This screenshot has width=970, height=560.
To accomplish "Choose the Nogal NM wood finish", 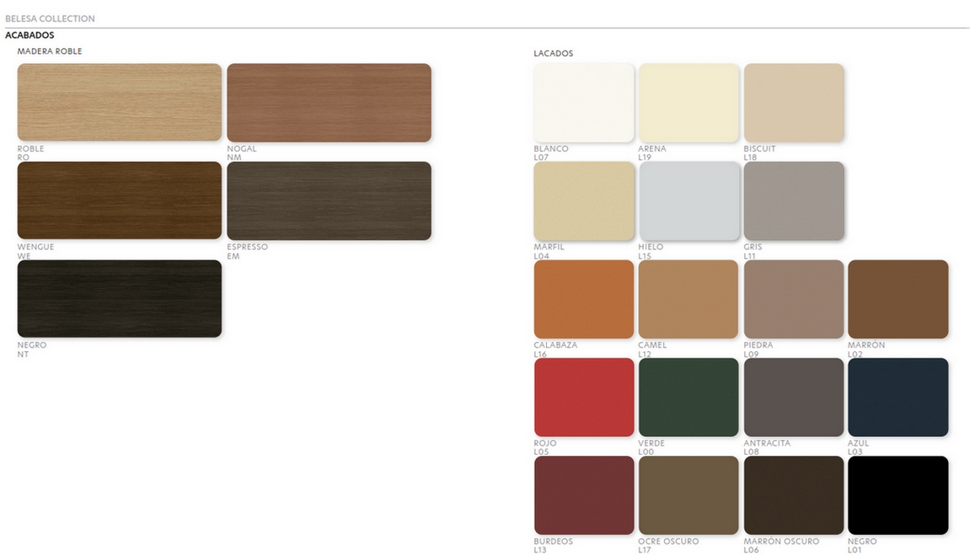I will pos(330,102).
